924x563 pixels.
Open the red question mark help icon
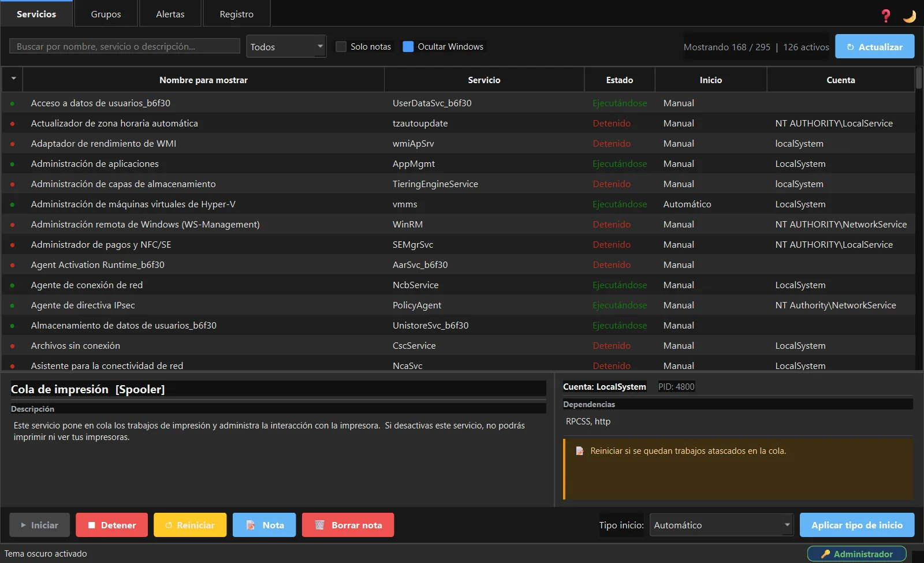pos(885,16)
